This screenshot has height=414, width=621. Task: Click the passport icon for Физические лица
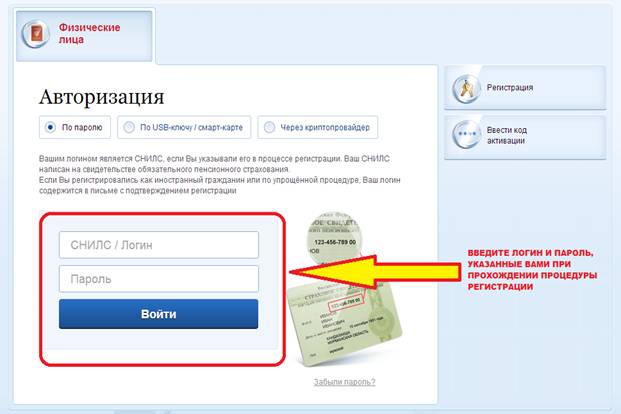36,34
